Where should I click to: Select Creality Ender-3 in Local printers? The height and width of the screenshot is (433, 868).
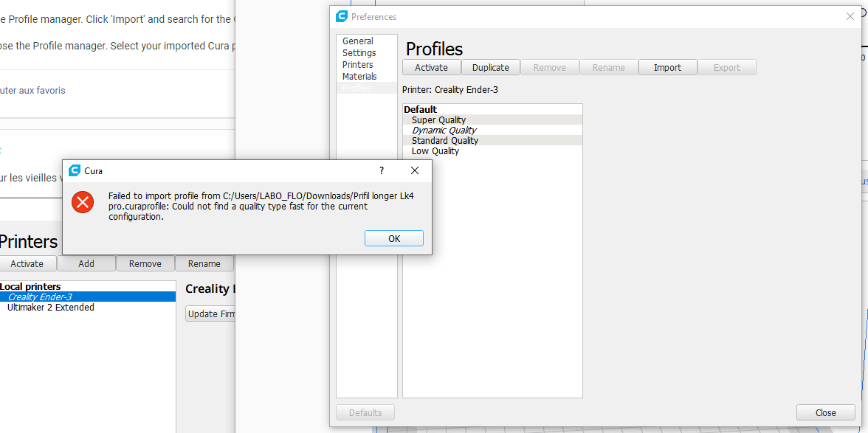coord(87,297)
